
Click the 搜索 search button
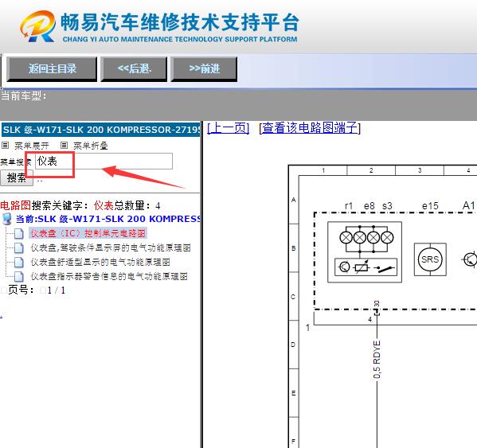pos(17,177)
